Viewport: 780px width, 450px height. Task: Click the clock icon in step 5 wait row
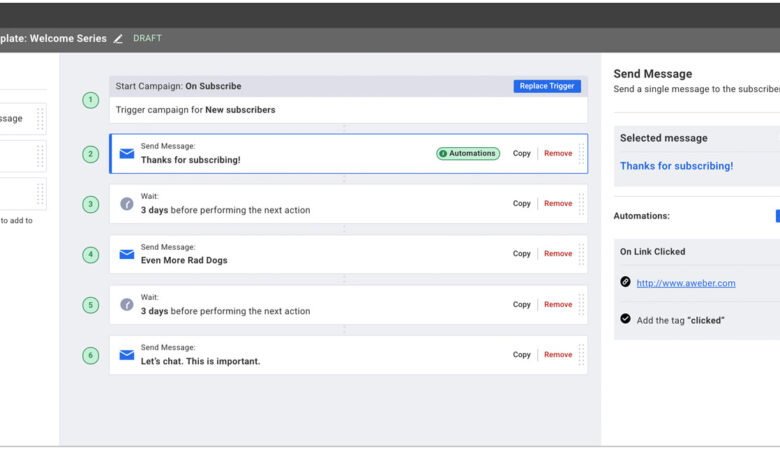[127, 304]
